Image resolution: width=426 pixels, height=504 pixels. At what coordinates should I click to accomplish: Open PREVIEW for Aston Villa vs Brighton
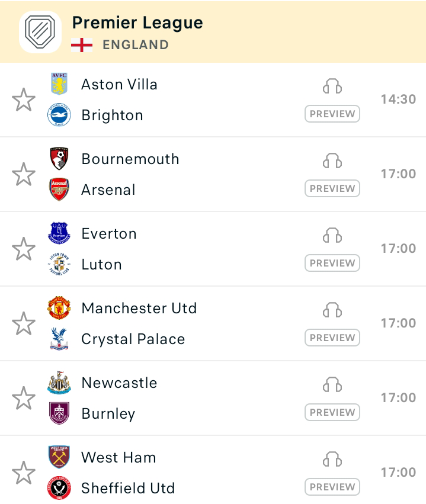click(x=332, y=114)
